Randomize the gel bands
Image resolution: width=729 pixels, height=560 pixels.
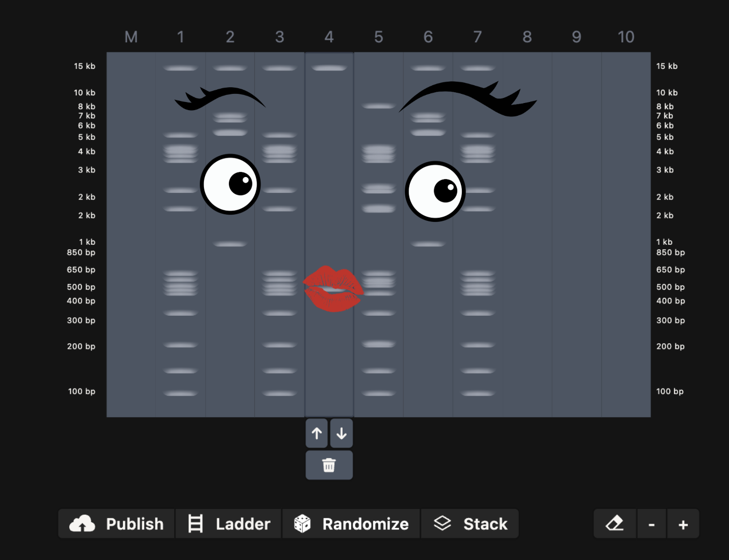(352, 524)
